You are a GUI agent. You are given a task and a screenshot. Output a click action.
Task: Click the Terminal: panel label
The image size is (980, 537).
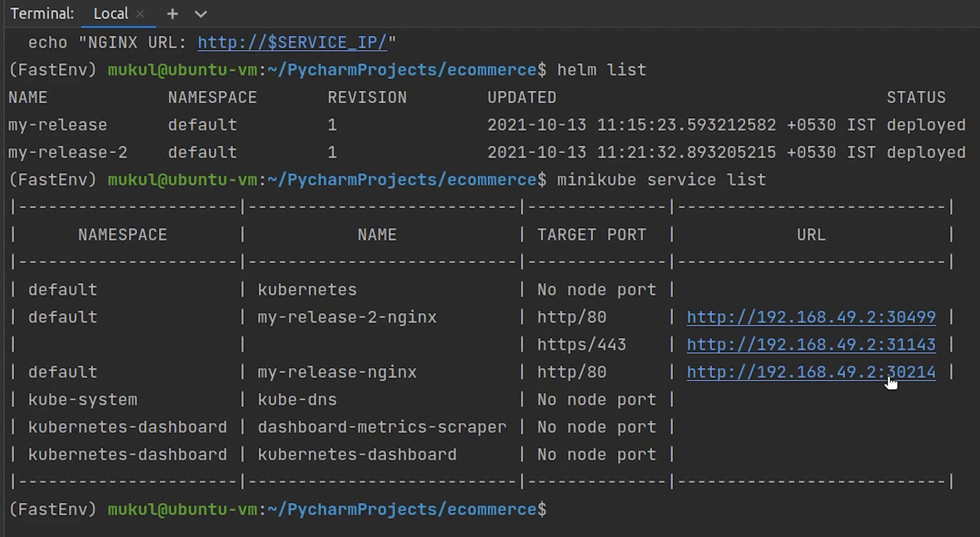pyautogui.click(x=42, y=14)
